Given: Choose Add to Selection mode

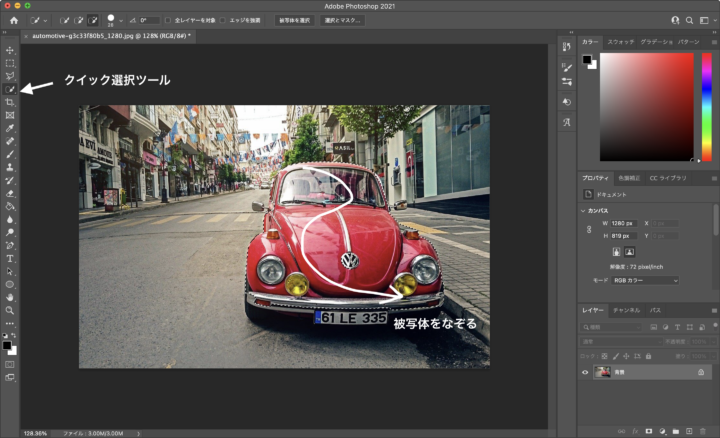Looking at the screenshot, I should point(79,20).
